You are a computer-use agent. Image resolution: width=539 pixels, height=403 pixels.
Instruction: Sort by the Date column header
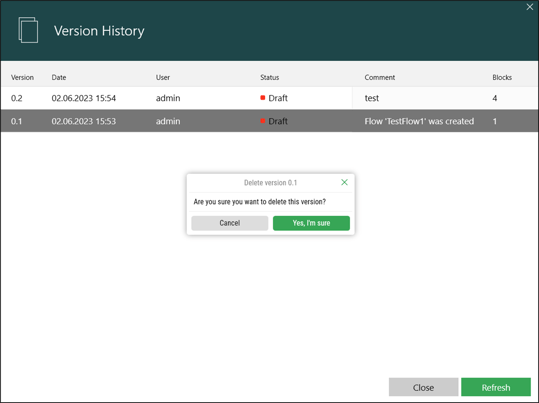pos(59,77)
